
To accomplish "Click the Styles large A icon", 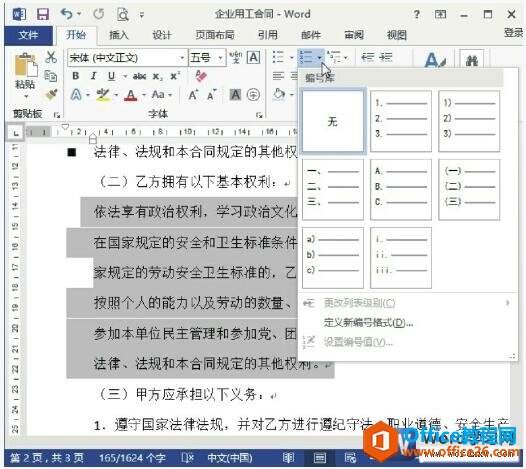I will pyautogui.click(x=434, y=60).
